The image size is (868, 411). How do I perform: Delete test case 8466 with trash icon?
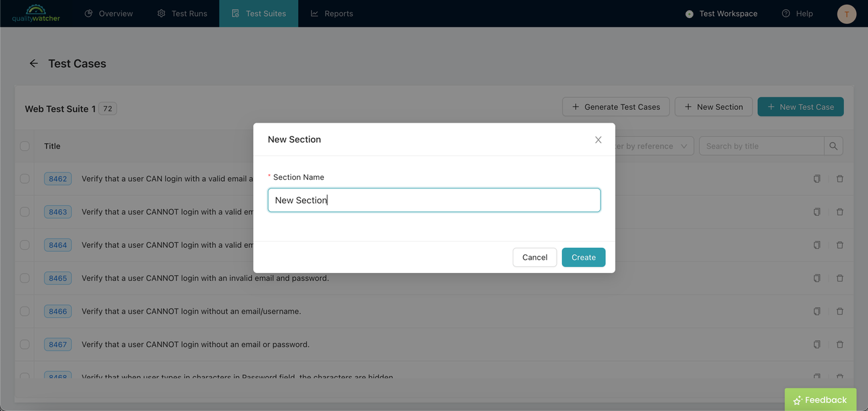(840, 311)
